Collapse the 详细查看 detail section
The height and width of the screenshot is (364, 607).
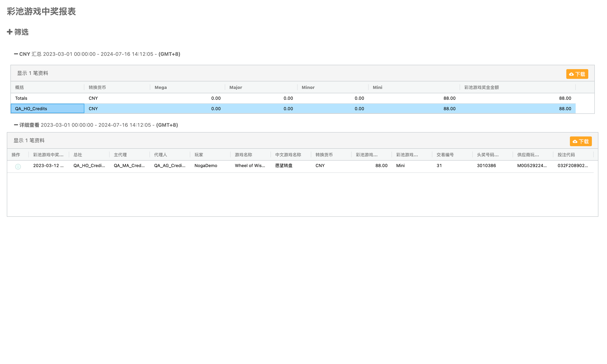pyautogui.click(x=16, y=125)
